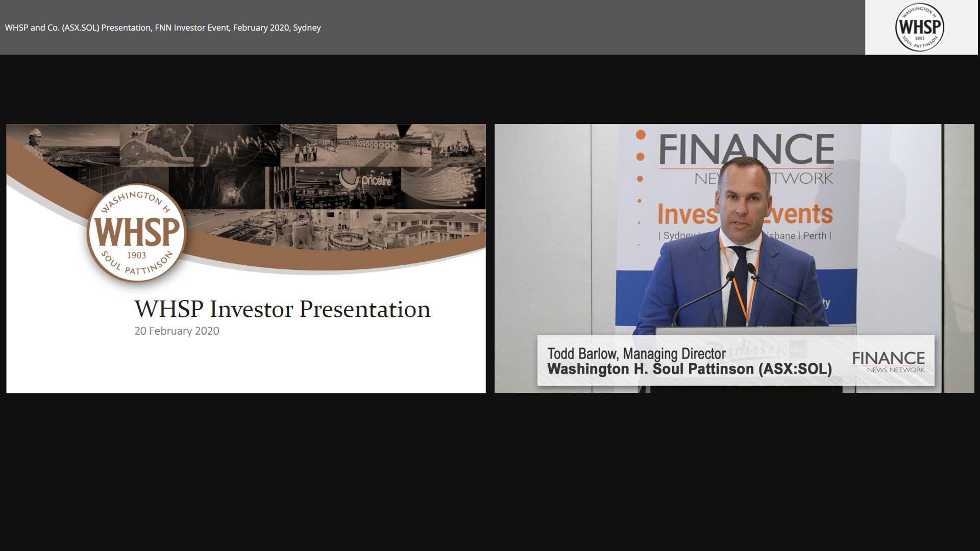Image resolution: width=980 pixels, height=551 pixels.
Task: Select the presentation title text in header
Action: [163, 28]
